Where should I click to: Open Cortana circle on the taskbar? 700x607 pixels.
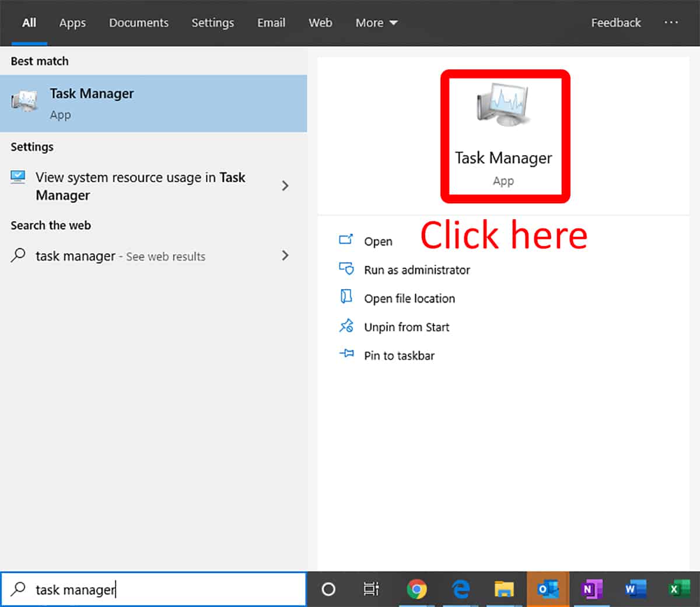click(328, 590)
